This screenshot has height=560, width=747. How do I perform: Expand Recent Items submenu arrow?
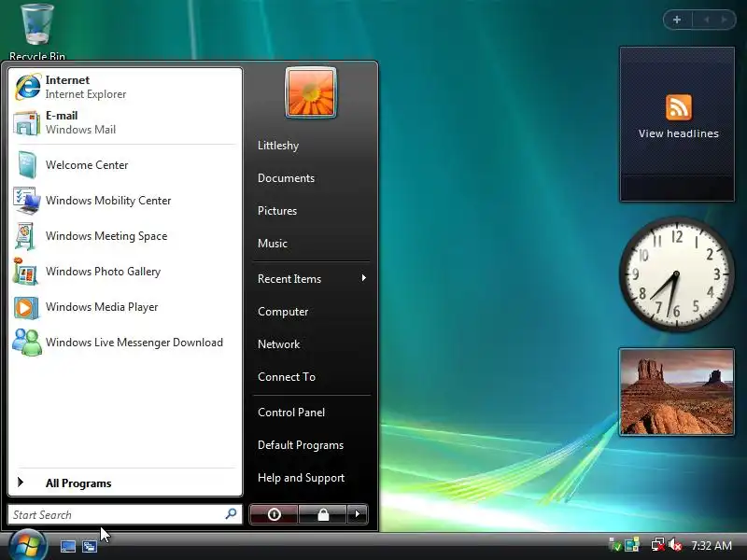(363, 278)
